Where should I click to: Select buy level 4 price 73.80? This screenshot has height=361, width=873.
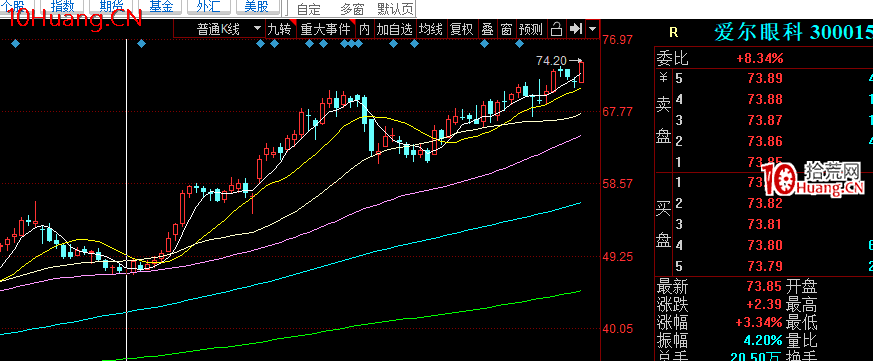[x=765, y=245]
